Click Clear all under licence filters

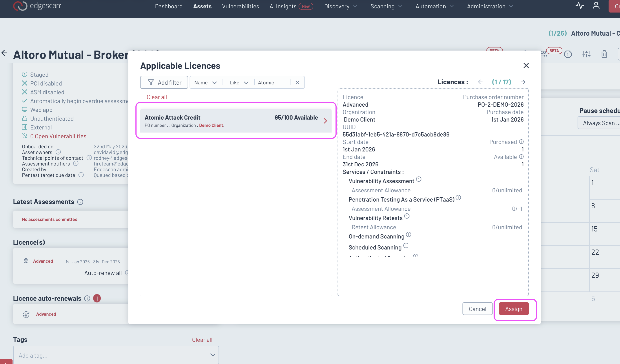tap(157, 97)
